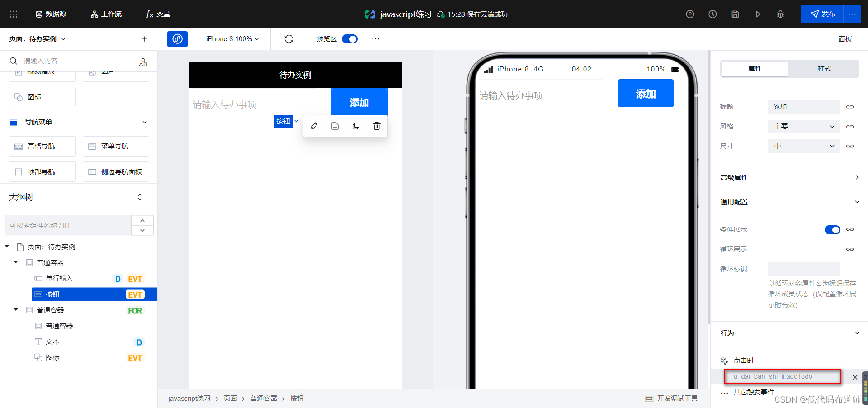Click the component search input field
The width and height of the screenshot is (868, 408).
(x=72, y=61)
